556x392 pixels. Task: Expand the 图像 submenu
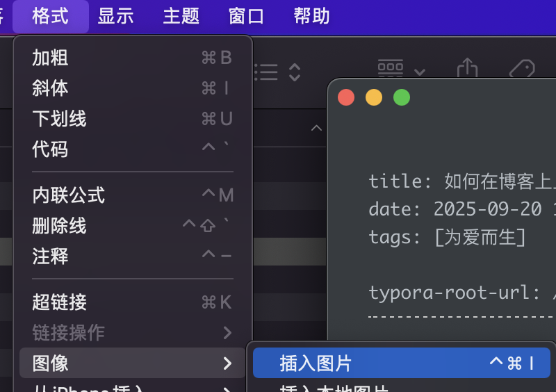132,363
